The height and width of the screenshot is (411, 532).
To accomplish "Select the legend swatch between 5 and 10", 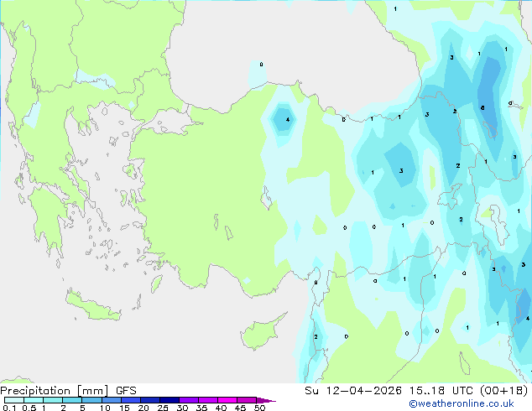I will tap(91, 400).
